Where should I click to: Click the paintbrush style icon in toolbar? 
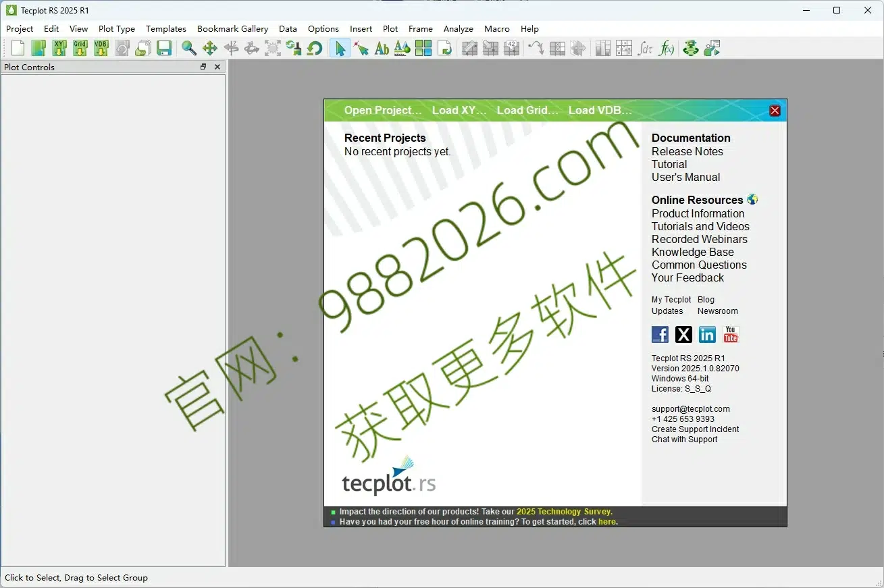click(x=294, y=48)
